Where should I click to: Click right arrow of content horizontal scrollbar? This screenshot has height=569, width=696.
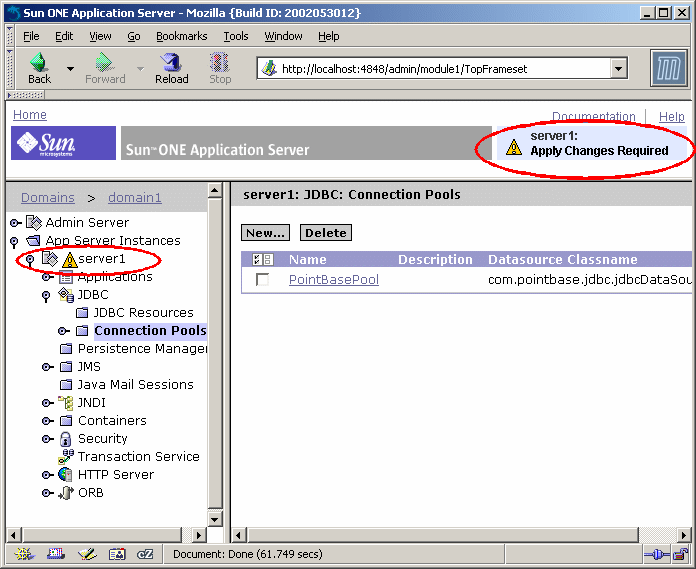pos(684,535)
